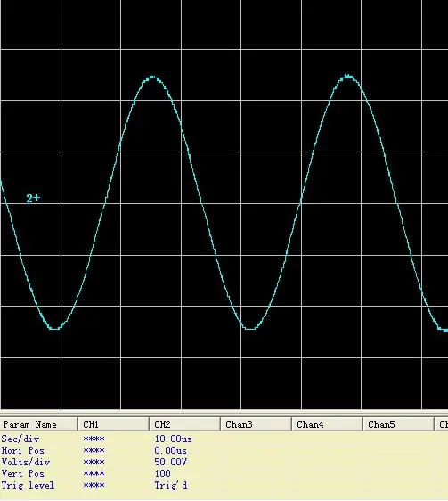This screenshot has height=501, width=448.
Task: Click the Hori Pos row label
Action: (x=22, y=450)
